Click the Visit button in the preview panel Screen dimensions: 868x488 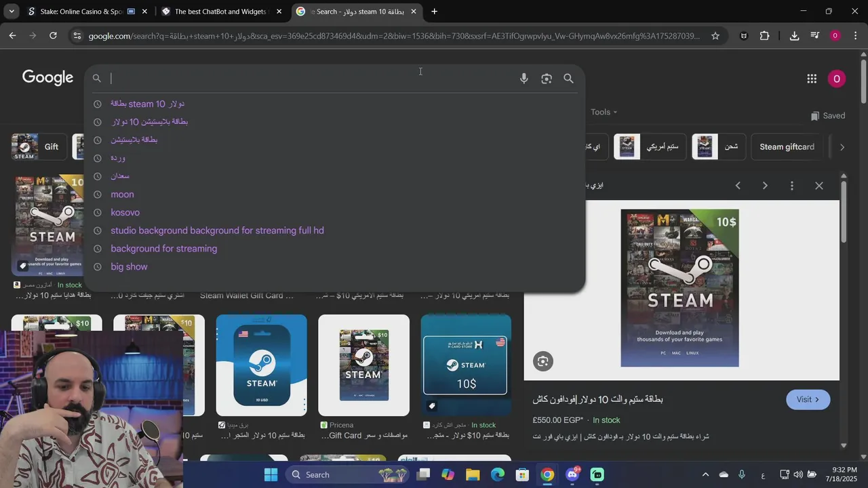(x=808, y=399)
